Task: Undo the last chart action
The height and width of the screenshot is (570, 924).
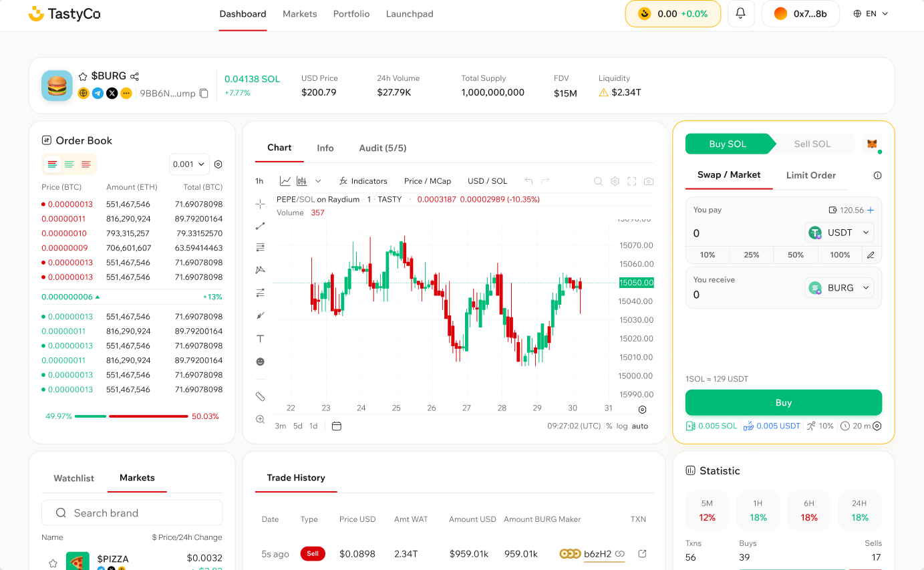Action: (x=528, y=181)
